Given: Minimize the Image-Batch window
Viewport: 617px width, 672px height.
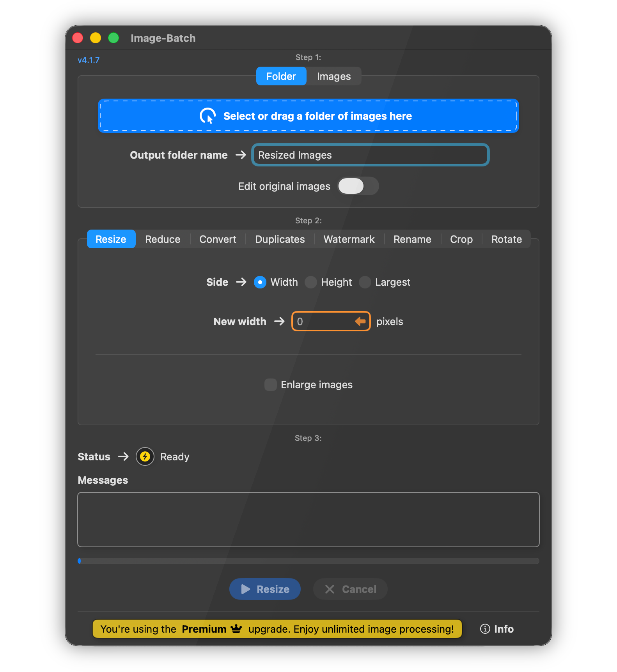Looking at the screenshot, I should pyautogui.click(x=96, y=38).
